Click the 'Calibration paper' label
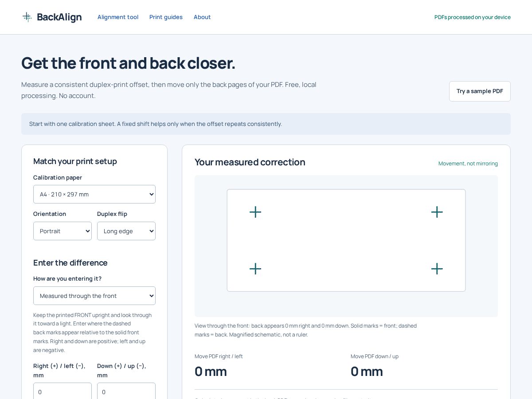This screenshot has height=399, width=532. 58,177
